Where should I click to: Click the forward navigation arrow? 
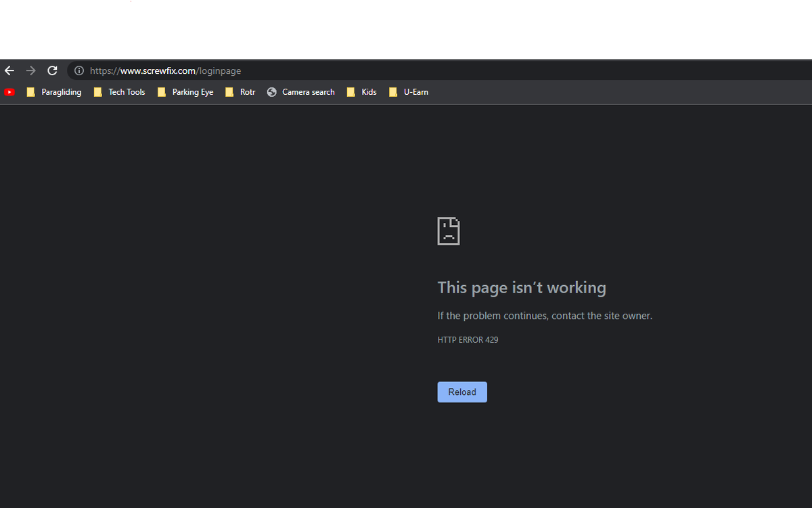pyautogui.click(x=30, y=70)
